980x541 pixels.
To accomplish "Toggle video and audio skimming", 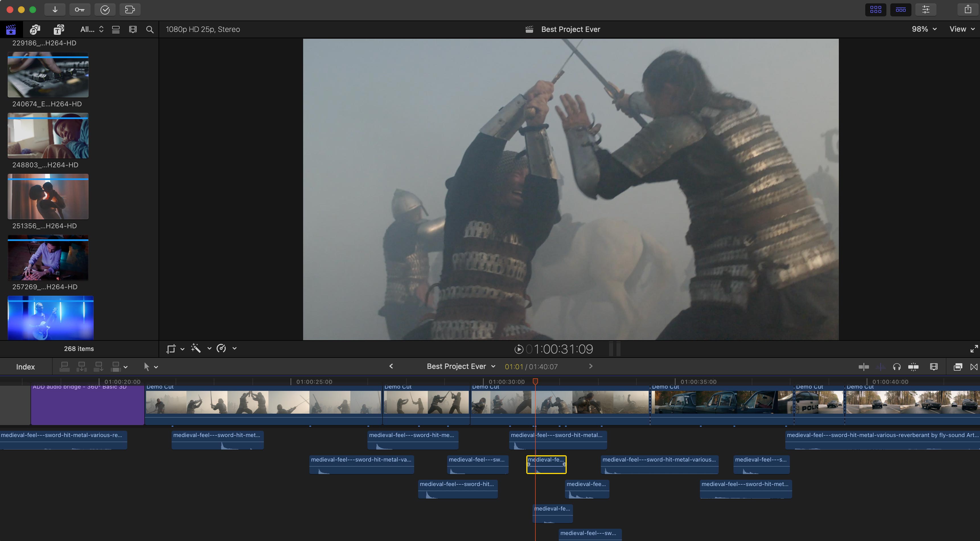I will pos(864,367).
